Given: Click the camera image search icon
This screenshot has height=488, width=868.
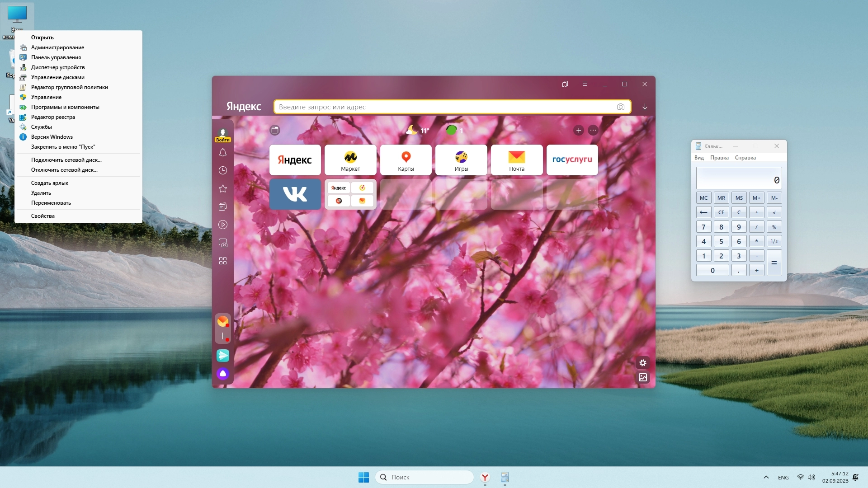Looking at the screenshot, I should click(620, 107).
